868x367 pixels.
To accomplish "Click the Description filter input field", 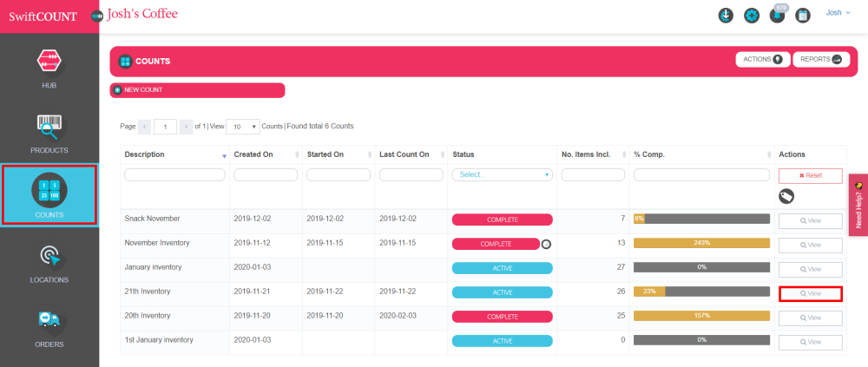I will [x=174, y=175].
